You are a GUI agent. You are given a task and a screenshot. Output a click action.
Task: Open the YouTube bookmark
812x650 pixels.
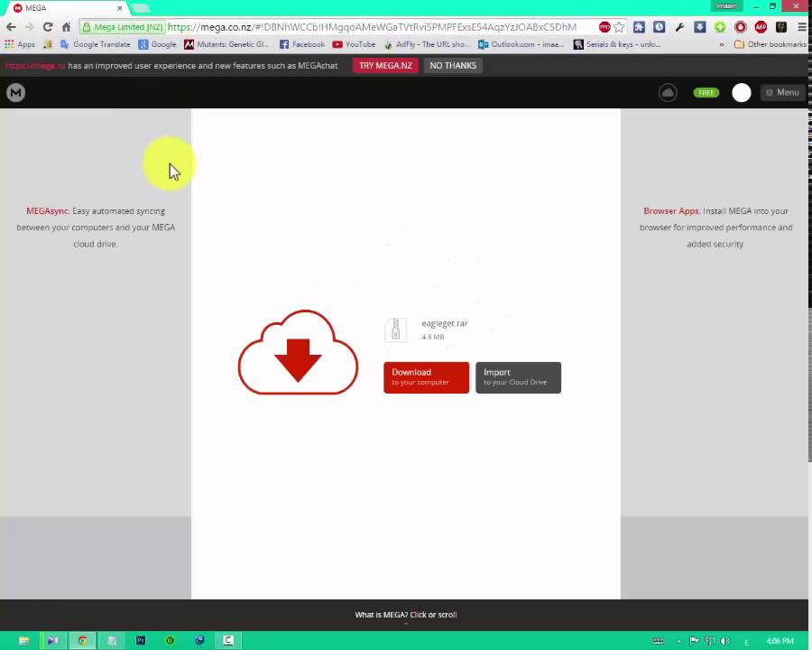[x=354, y=44]
